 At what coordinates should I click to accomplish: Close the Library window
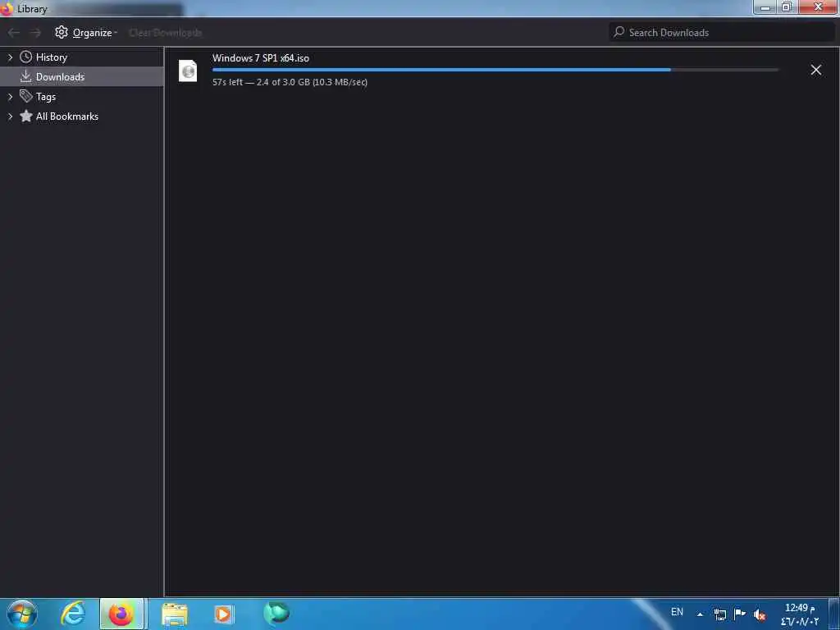click(x=818, y=7)
